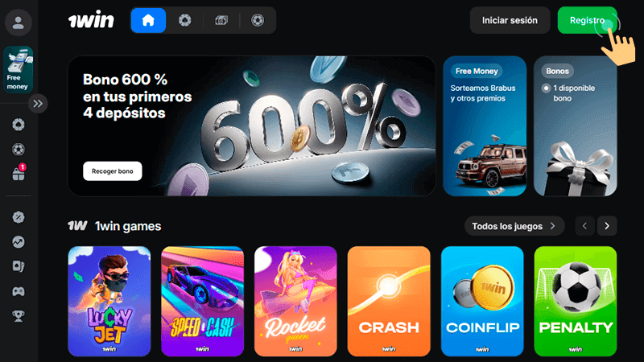Open Todos los juegos list

(x=514, y=226)
